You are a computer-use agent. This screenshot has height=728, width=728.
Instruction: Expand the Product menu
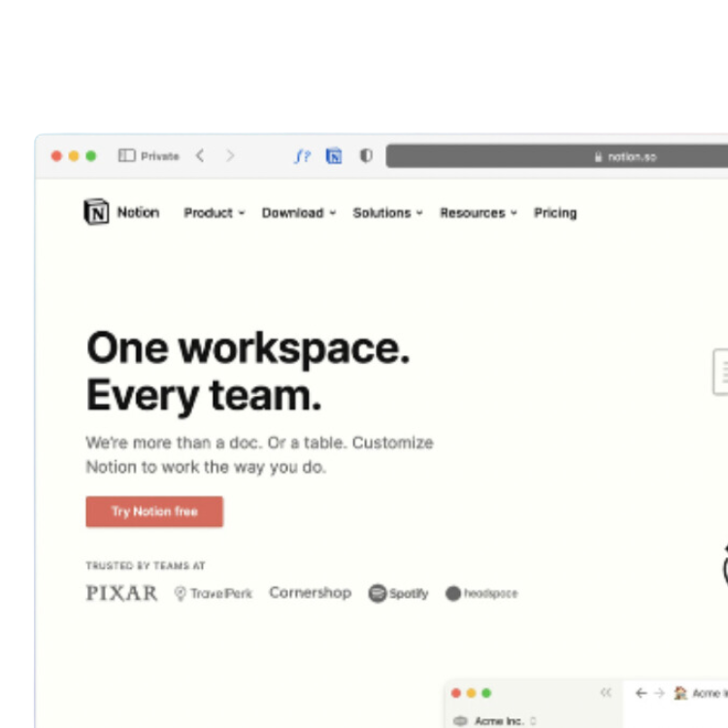(x=214, y=213)
